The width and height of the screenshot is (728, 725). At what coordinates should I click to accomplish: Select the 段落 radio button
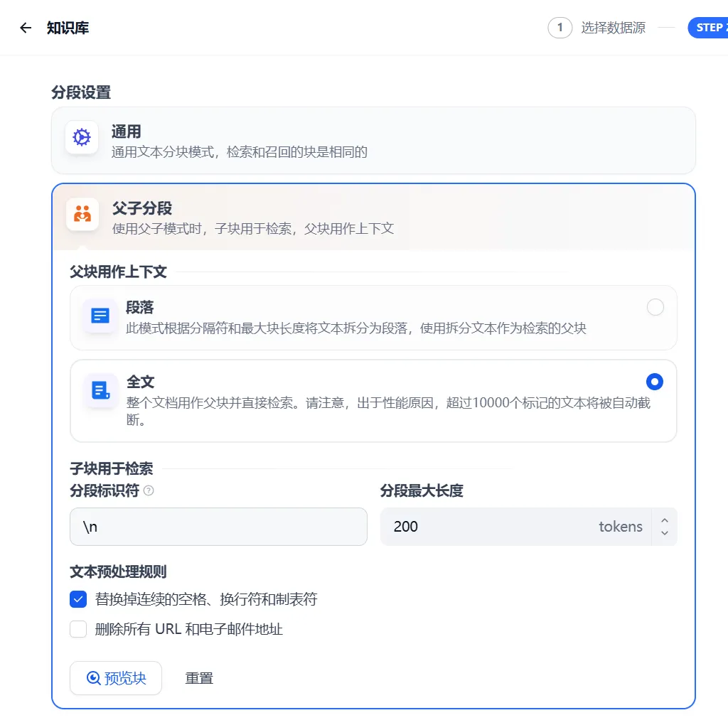point(655,307)
